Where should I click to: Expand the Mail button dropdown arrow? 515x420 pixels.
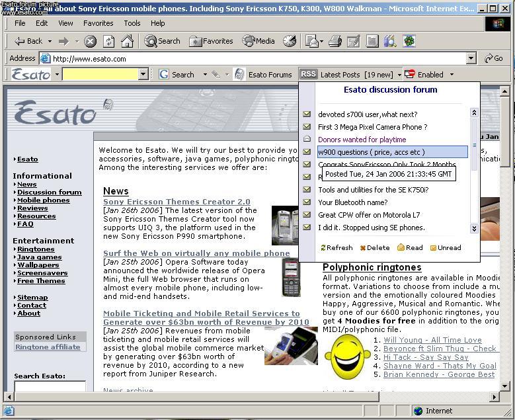tap(321, 42)
